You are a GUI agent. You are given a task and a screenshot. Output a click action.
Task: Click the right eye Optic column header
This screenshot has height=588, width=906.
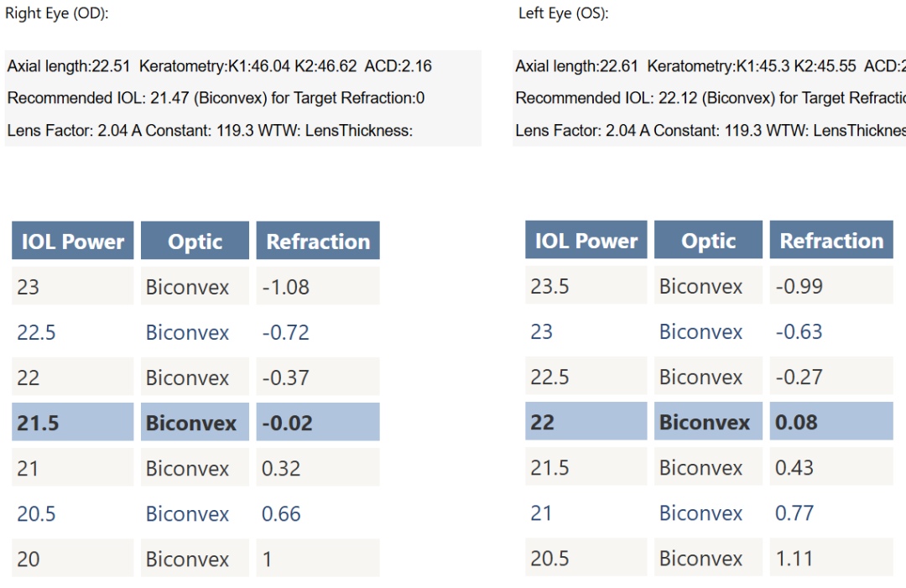point(195,242)
